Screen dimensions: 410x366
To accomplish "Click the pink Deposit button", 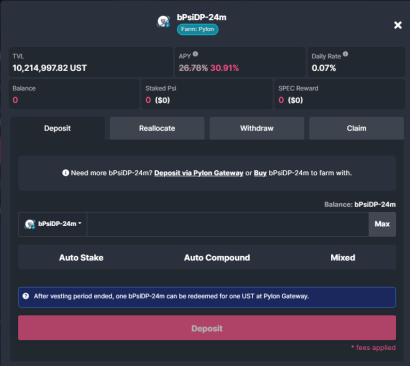I will coord(207,328).
